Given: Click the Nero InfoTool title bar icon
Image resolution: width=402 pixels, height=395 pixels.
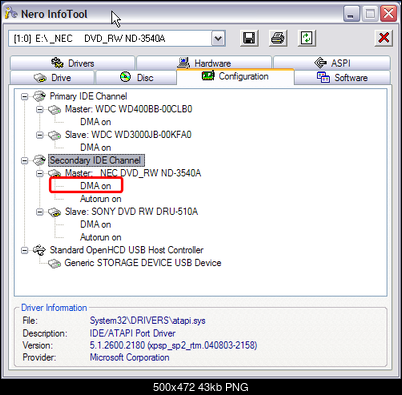Looking at the screenshot, I should [x=11, y=13].
